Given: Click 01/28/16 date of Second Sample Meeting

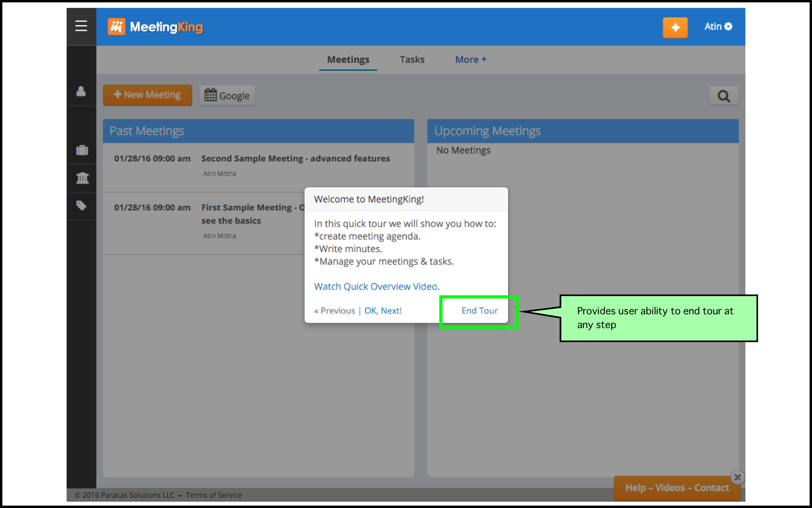Looking at the screenshot, I should 152,158.
